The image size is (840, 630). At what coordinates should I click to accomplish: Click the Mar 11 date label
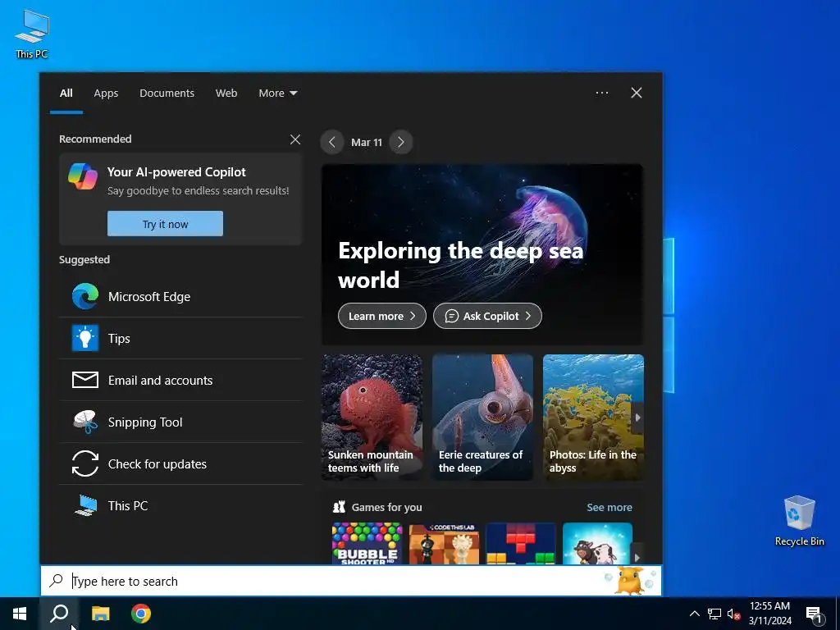tap(367, 142)
